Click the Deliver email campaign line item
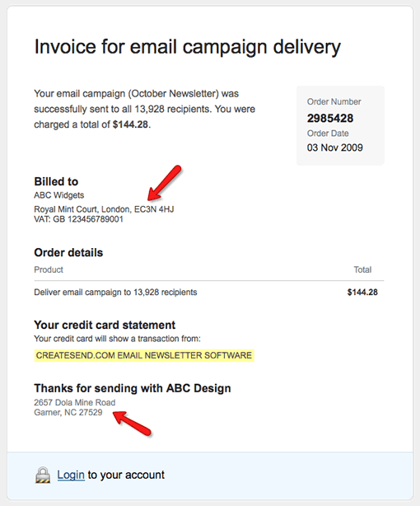Screen dimensions: 420x506 (x=115, y=292)
